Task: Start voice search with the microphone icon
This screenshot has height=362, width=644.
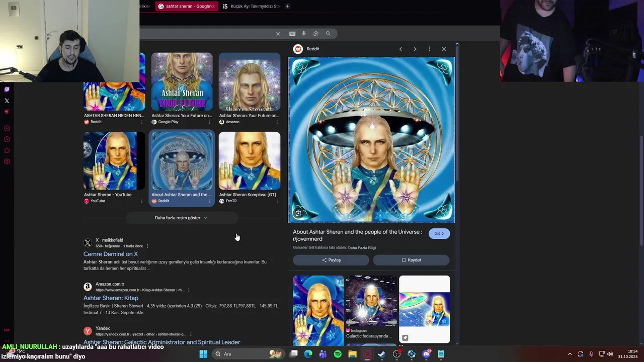Action: (304, 34)
